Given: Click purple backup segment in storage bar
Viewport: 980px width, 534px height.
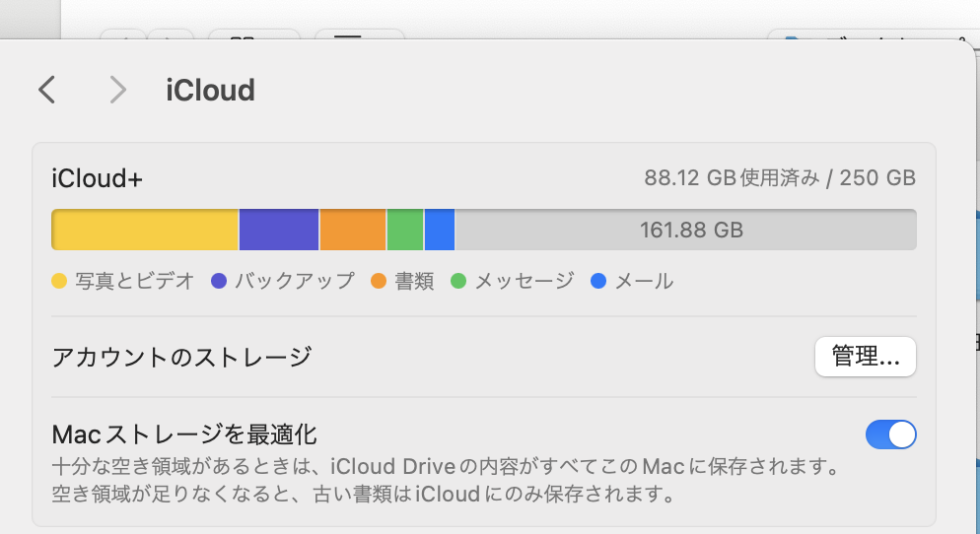Looking at the screenshot, I should [279, 230].
